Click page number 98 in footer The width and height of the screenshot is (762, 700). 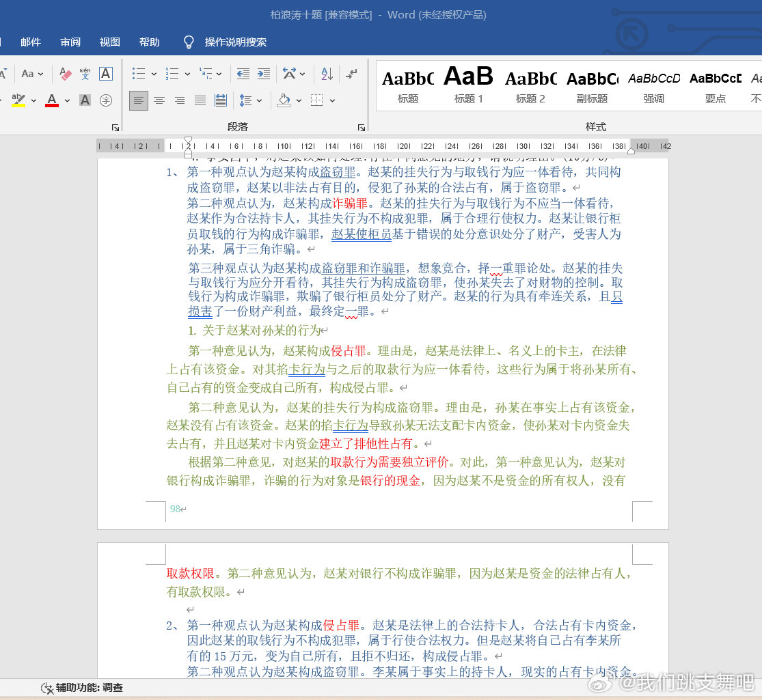pyautogui.click(x=175, y=509)
